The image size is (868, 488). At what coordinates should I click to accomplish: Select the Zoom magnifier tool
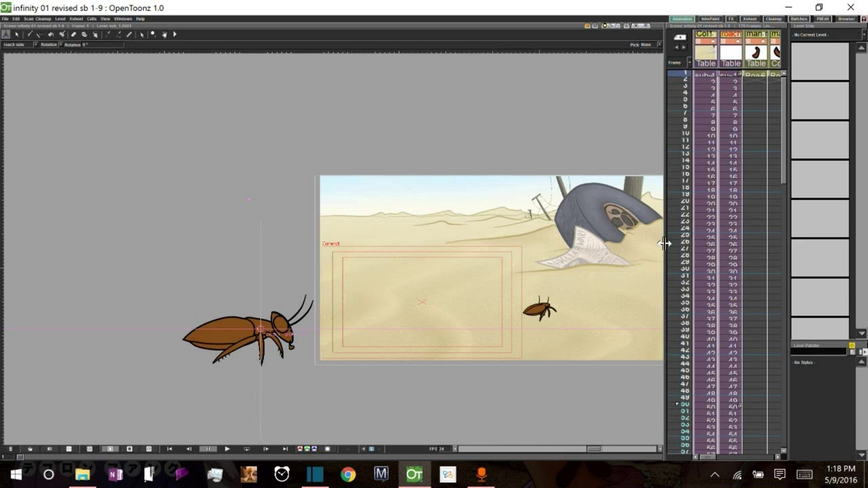pyautogui.click(x=153, y=34)
